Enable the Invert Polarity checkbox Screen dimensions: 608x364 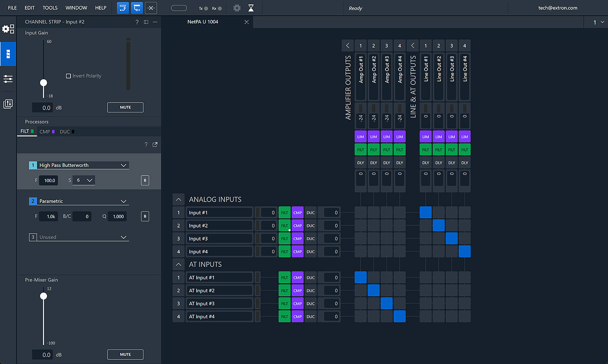(x=69, y=76)
